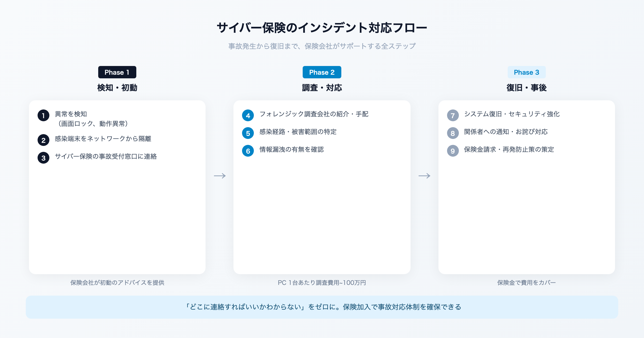Select the note PC 1台あたり調査費用~100万円
Viewport: 644px width, 338px height.
(x=322, y=282)
